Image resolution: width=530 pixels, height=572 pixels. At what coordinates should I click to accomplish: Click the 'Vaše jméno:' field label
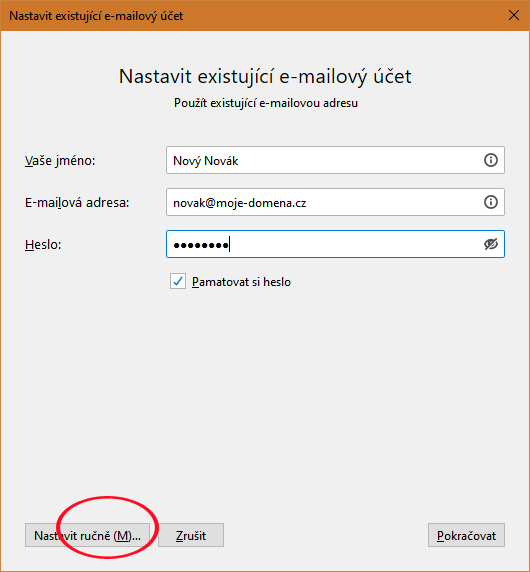pyautogui.click(x=60, y=161)
